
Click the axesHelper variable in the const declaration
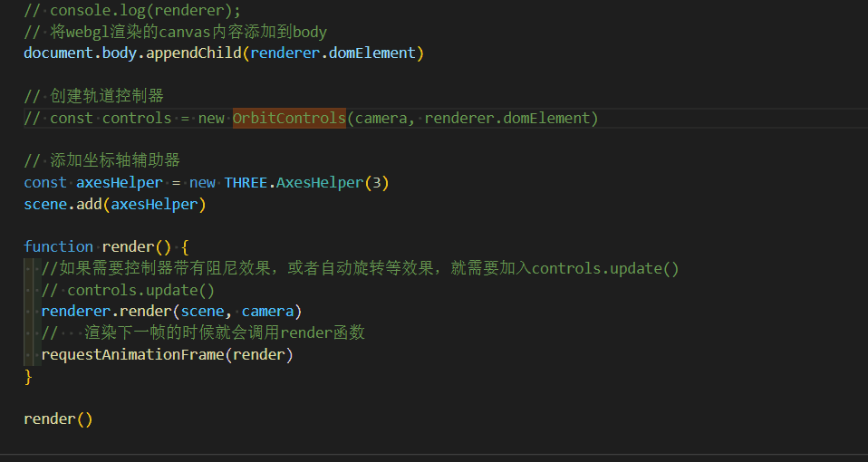(120, 183)
